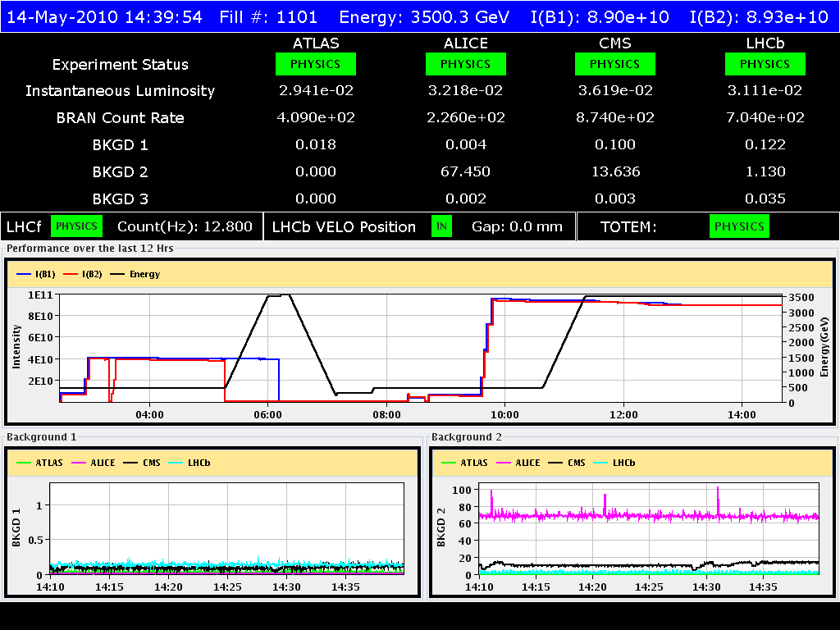Click LHCb legend entry in Background 1
Viewport: 840px width, 630px height.
point(189,463)
